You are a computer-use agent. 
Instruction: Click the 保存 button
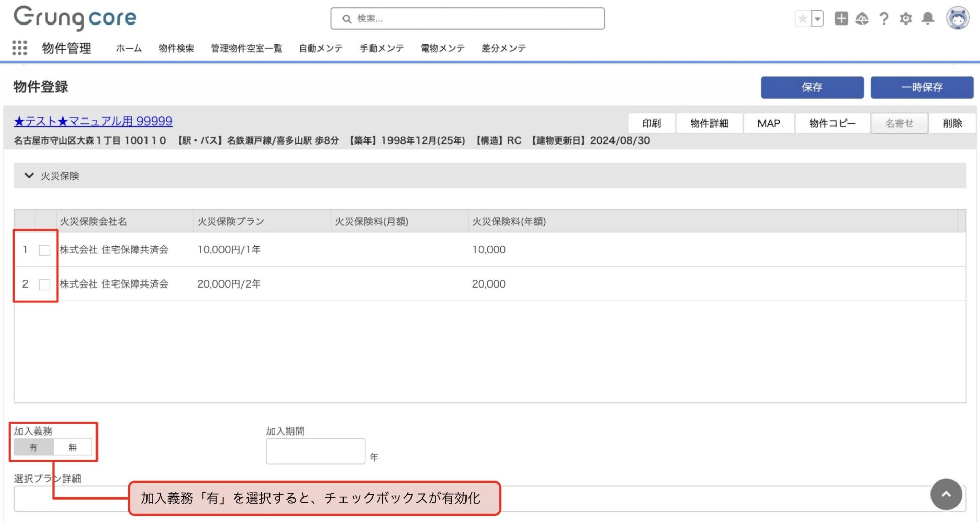click(812, 87)
